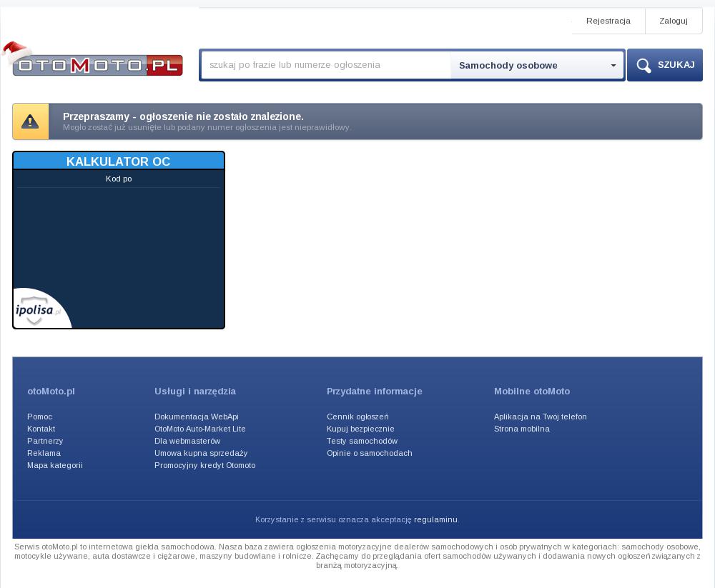Open the Promocyjny kredyt Otomoto link
715x588 pixels.
pos(205,465)
